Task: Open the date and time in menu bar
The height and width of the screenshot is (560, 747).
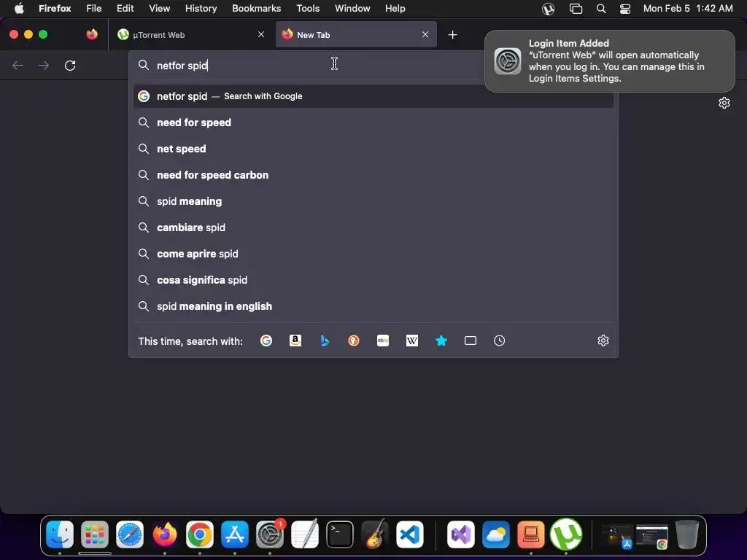Action: point(688,9)
